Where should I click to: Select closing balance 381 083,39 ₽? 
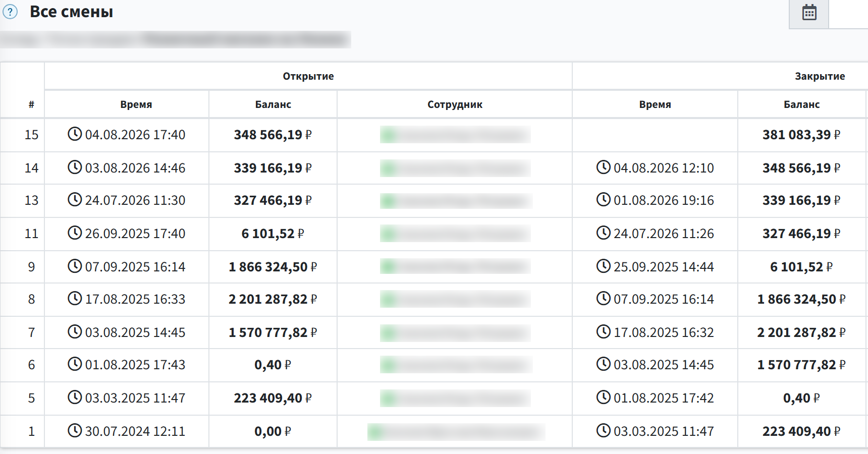[x=801, y=135]
